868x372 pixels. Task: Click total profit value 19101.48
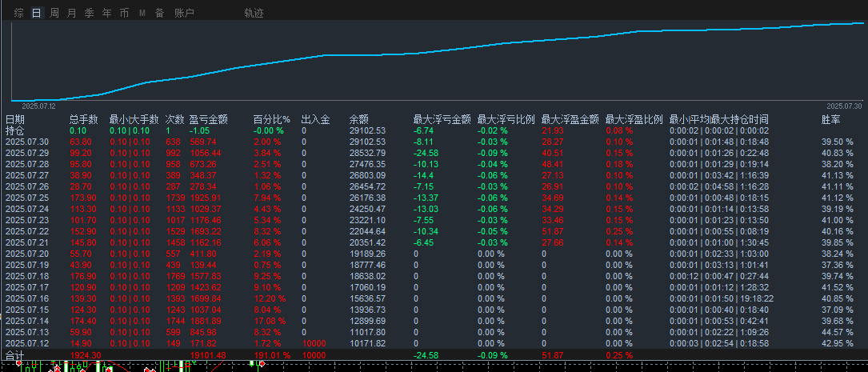(207, 355)
